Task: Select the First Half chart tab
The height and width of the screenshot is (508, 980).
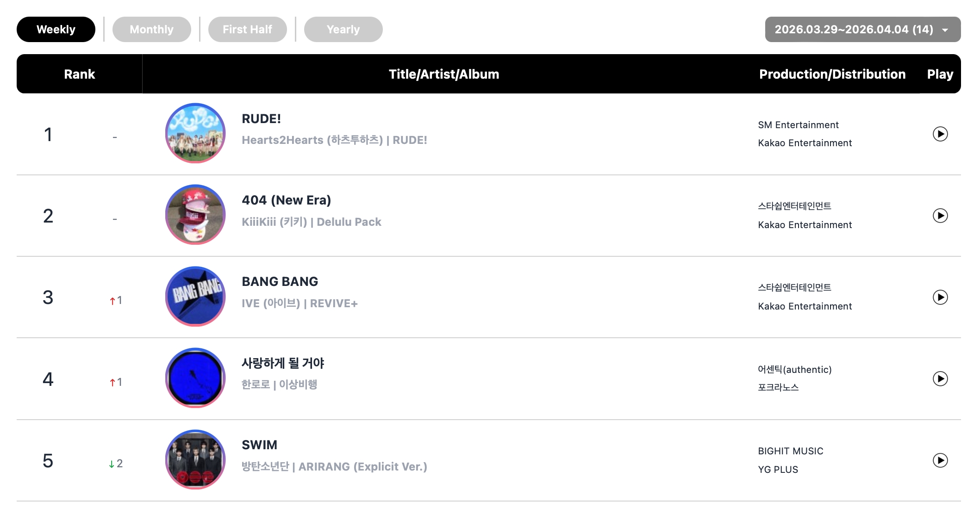Action: tap(247, 30)
